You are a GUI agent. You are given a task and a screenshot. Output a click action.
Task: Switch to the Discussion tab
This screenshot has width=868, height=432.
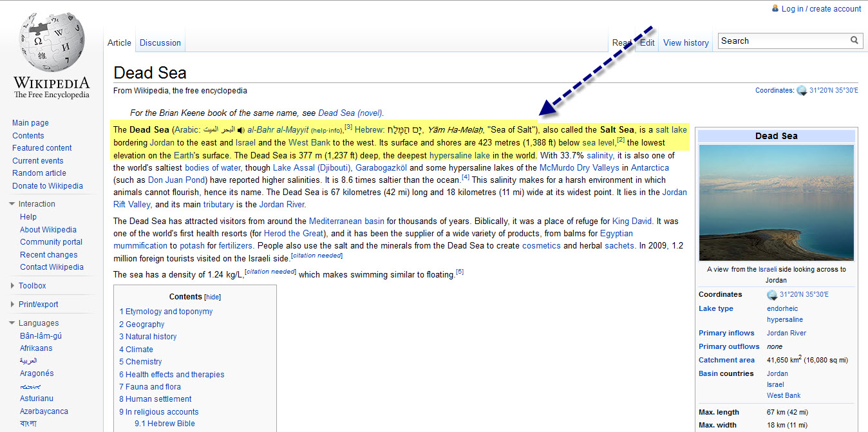(160, 43)
